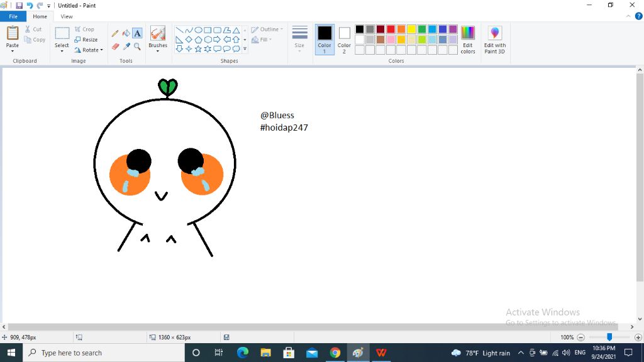Click the vertical scroll down arrow
Image resolution: width=644 pixels, height=362 pixels.
pyautogui.click(x=640, y=319)
